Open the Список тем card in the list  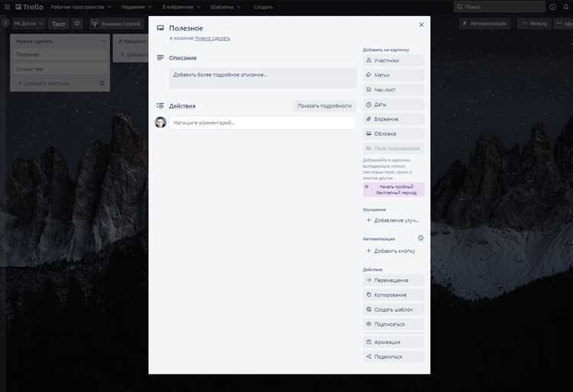(x=60, y=69)
